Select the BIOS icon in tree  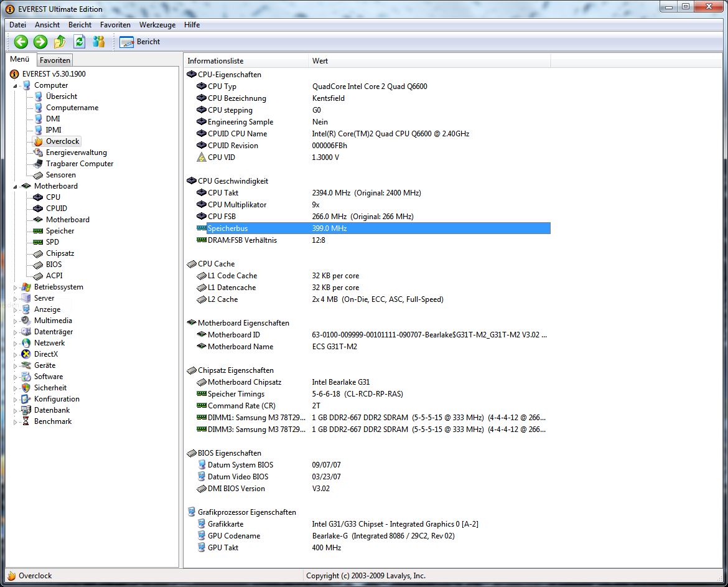[39, 264]
